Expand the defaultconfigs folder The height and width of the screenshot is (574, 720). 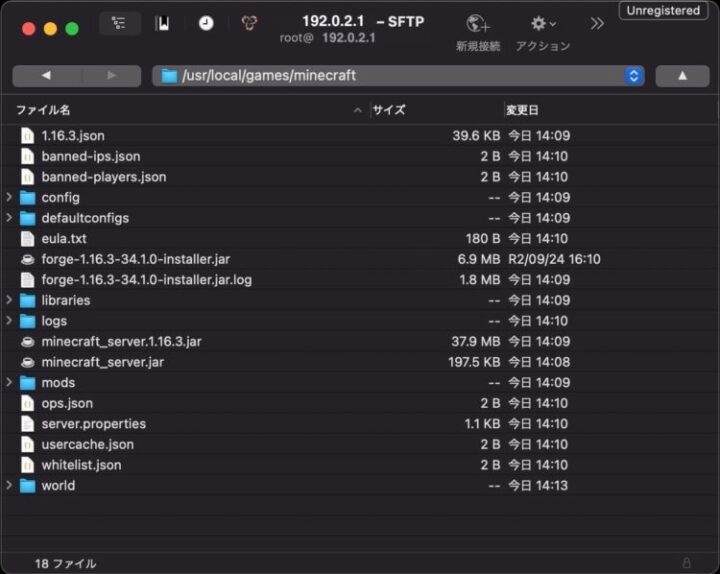(x=9, y=218)
